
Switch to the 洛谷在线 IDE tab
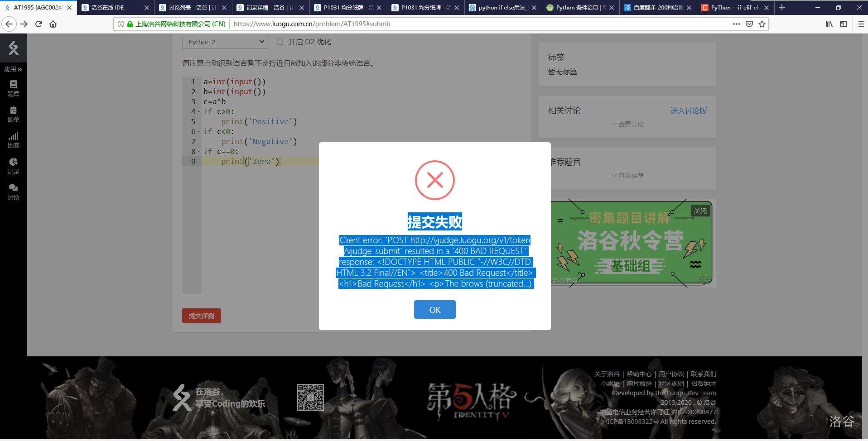[x=115, y=8]
